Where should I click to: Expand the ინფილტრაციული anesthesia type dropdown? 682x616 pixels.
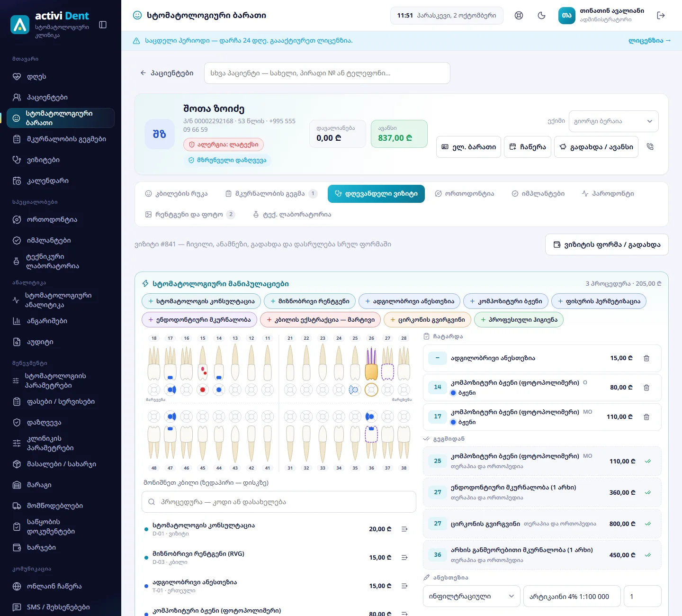pyautogui.click(x=471, y=596)
